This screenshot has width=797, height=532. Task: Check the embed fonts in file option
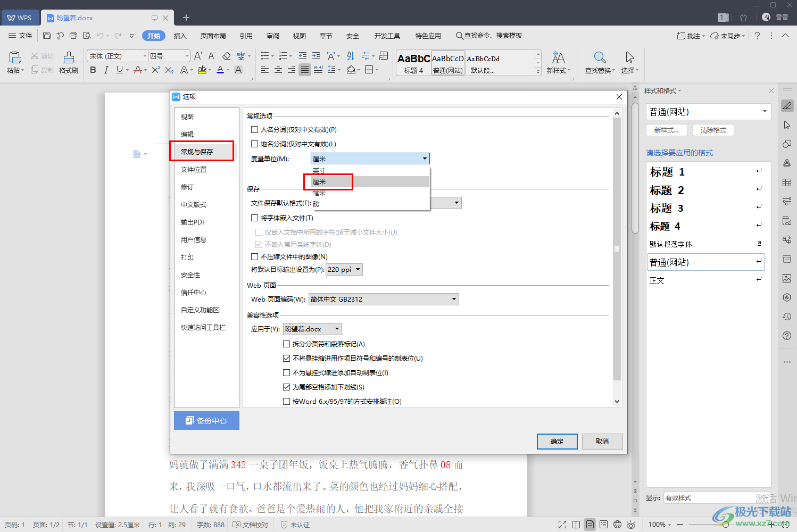255,218
